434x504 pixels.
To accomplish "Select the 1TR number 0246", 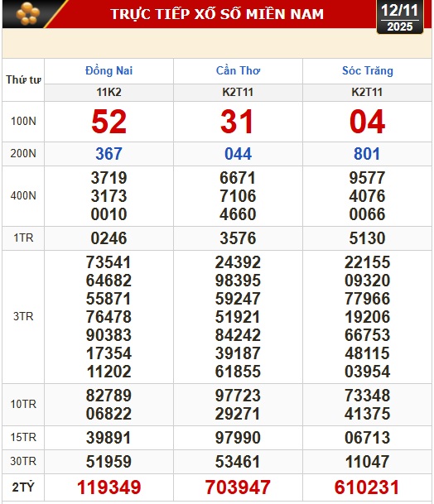I will pyautogui.click(x=108, y=238).
